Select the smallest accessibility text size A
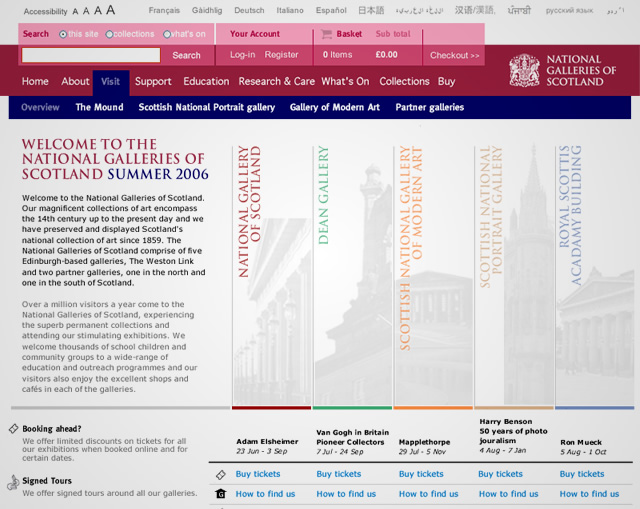 pos(75,12)
